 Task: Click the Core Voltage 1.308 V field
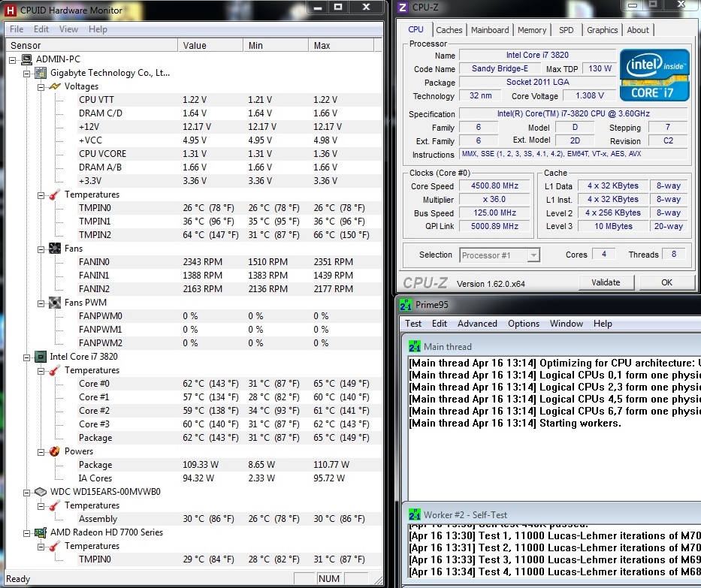[589, 95]
